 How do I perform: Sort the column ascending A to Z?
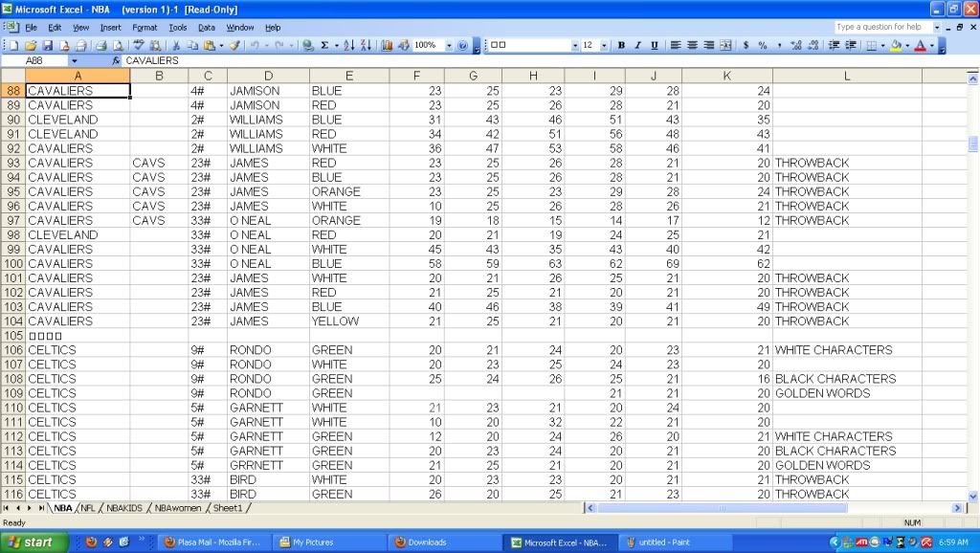[x=349, y=45]
